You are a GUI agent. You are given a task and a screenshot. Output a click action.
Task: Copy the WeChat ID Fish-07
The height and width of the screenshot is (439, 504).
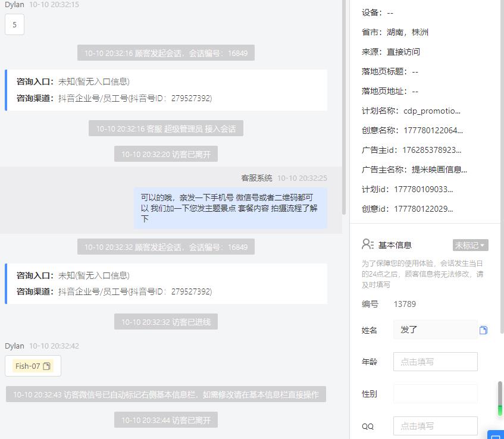[x=46, y=366]
